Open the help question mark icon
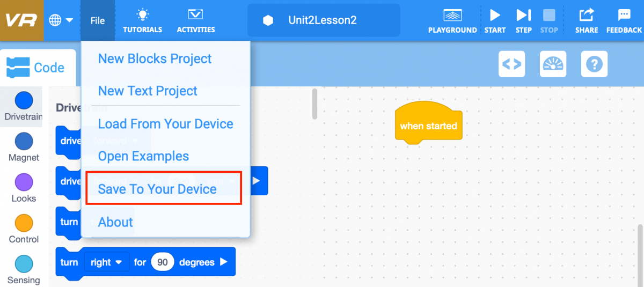The width and height of the screenshot is (644, 287). [x=594, y=64]
